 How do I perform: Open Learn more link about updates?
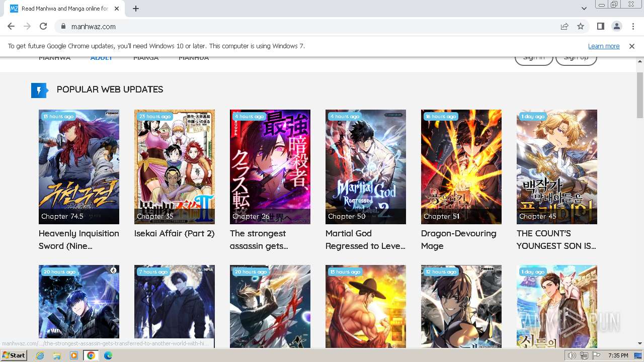[604, 46]
